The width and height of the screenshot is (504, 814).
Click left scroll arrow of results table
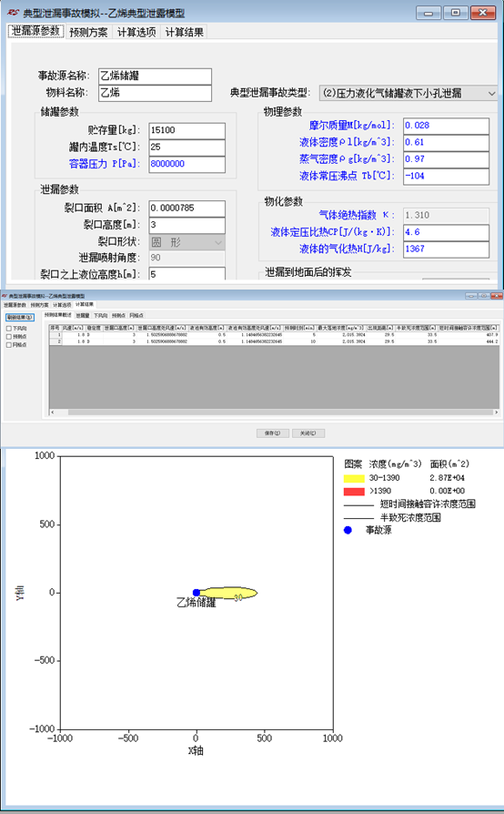point(52,412)
